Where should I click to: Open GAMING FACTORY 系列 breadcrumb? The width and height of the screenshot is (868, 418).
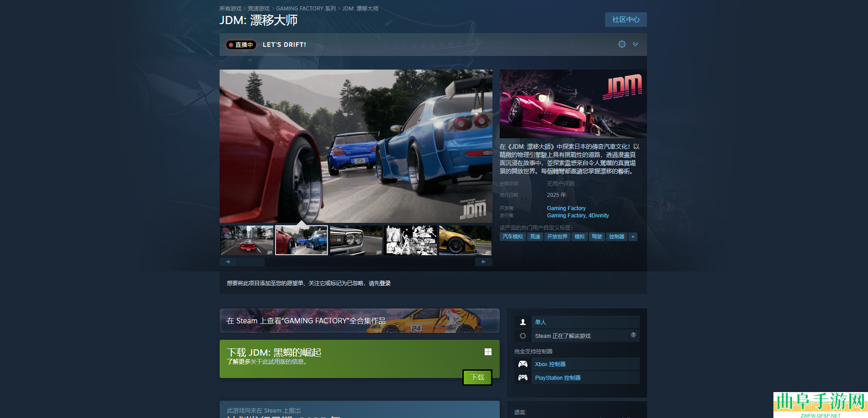tap(306, 9)
